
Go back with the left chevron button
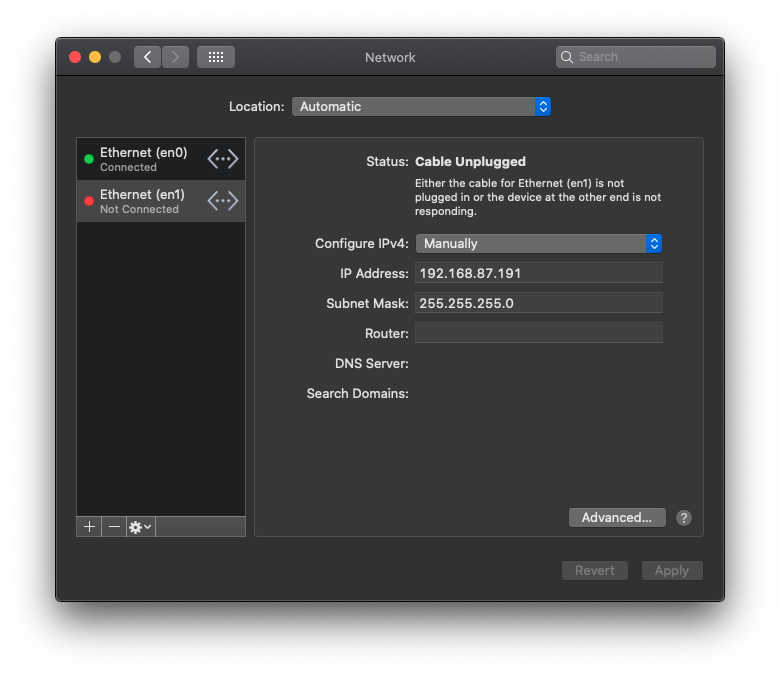pos(147,57)
